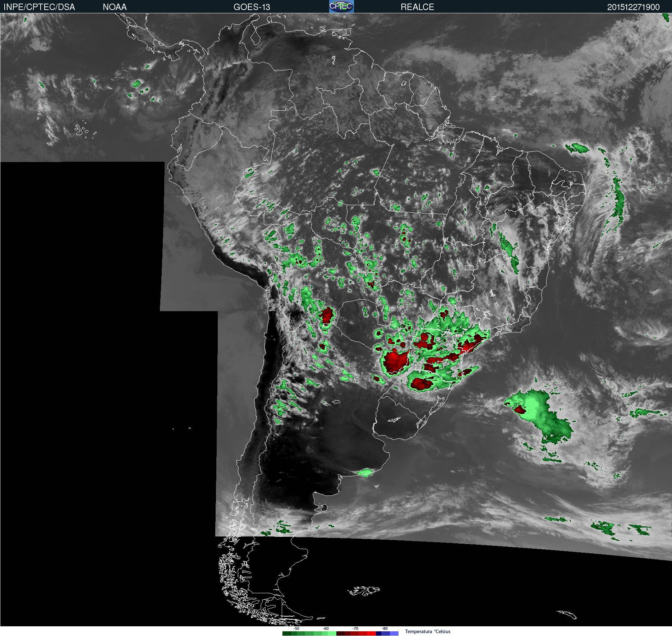Click the 201512271900 timestamp
Image resolution: width=672 pixels, height=636 pixels.
point(633,7)
